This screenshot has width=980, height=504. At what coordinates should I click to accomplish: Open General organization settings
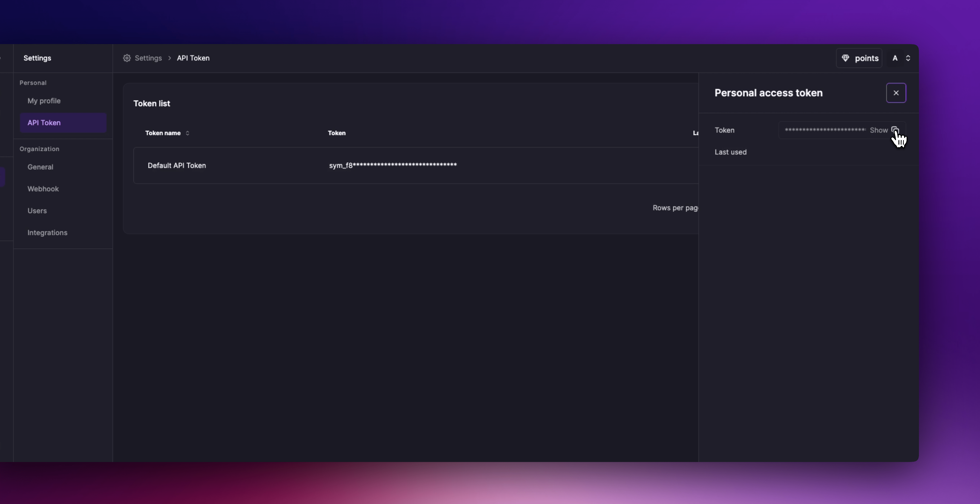point(40,167)
